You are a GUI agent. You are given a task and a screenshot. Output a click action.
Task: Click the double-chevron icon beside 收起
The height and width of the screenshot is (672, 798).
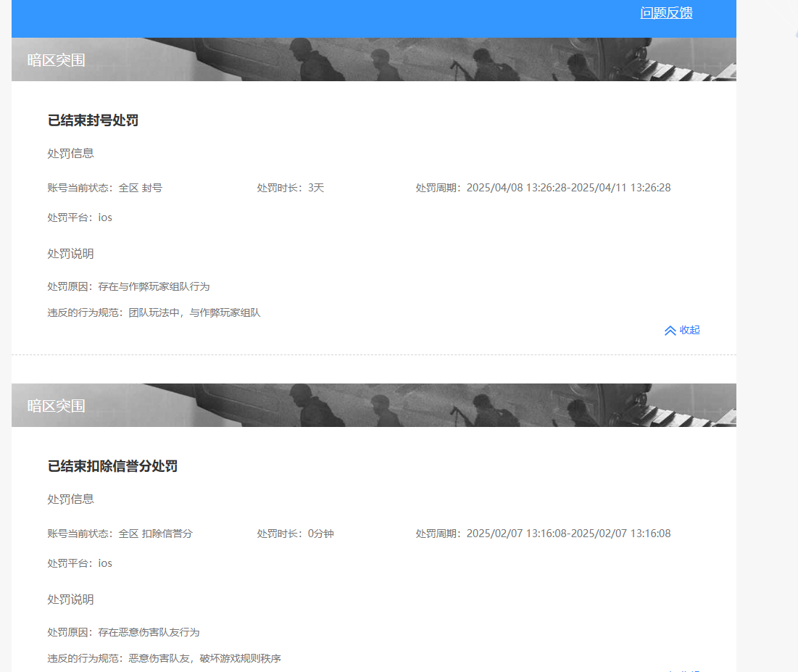(x=670, y=331)
